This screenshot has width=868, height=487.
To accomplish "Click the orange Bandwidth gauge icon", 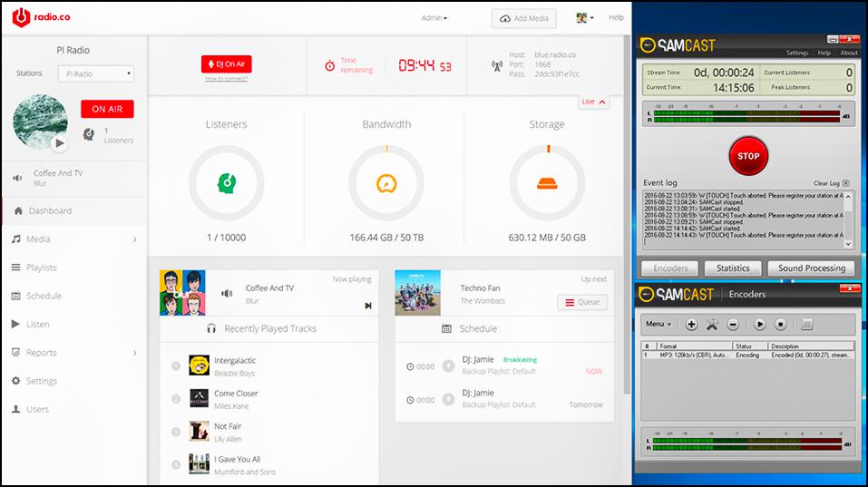I will [386, 183].
